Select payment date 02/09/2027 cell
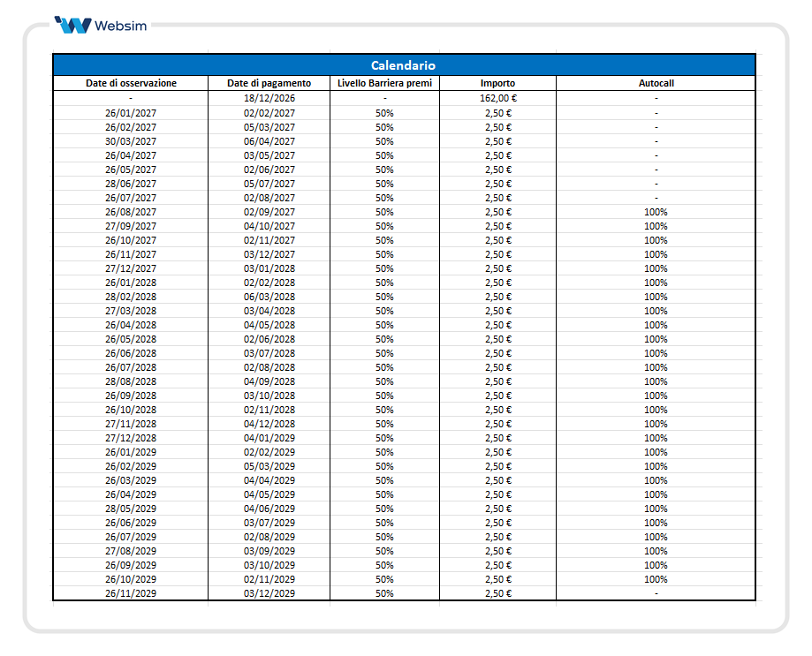812x656 pixels. point(269,212)
